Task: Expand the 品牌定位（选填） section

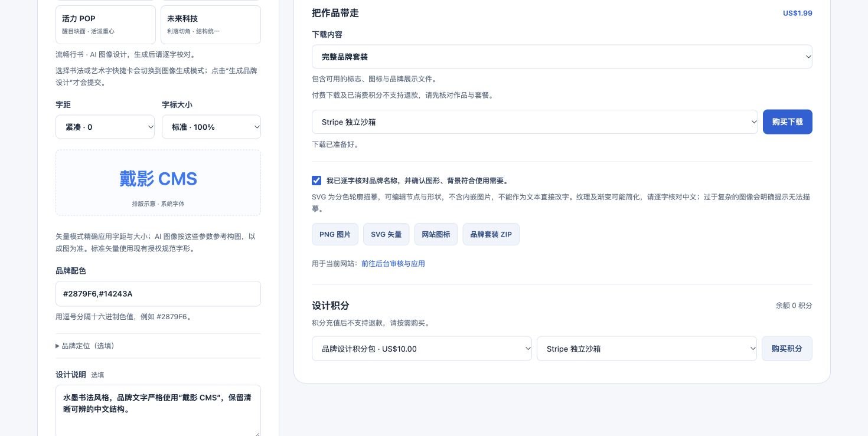Action: [85, 346]
